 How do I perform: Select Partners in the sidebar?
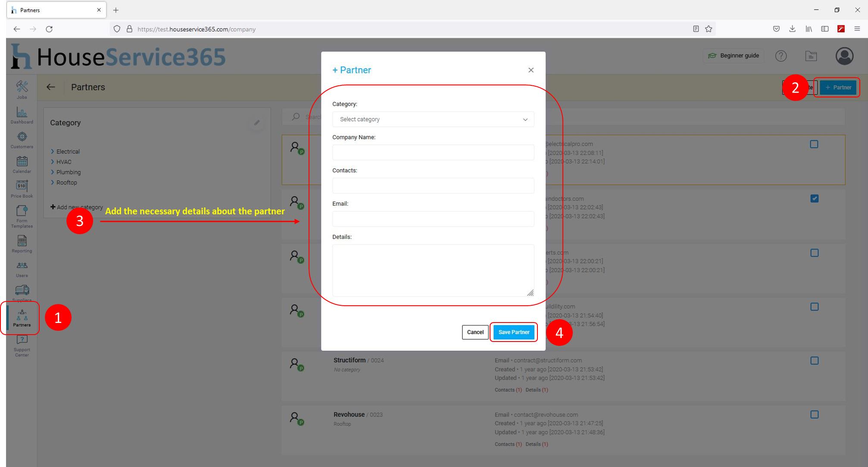pos(22,318)
